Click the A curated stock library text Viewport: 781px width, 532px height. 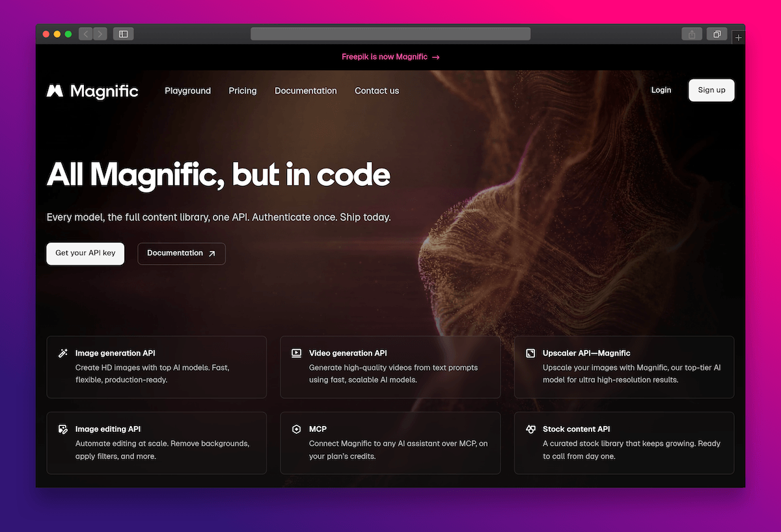[x=631, y=450]
